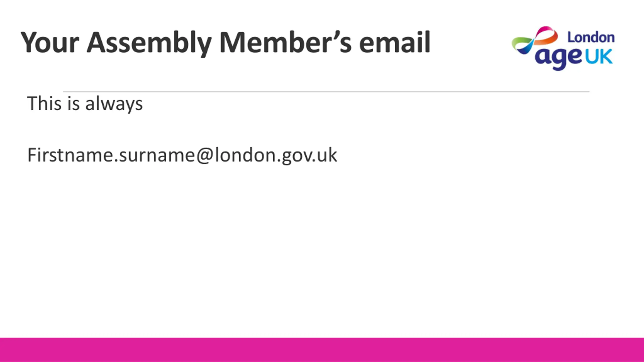The height and width of the screenshot is (362, 644).
Task: Click the magenta footer bar
Action: (322, 350)
